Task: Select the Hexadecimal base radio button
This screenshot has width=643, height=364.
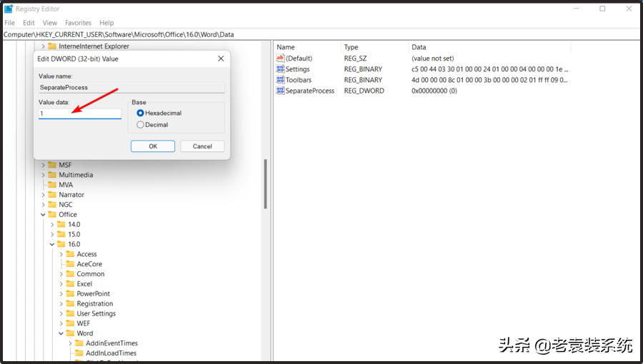Action: click(140, 113)
